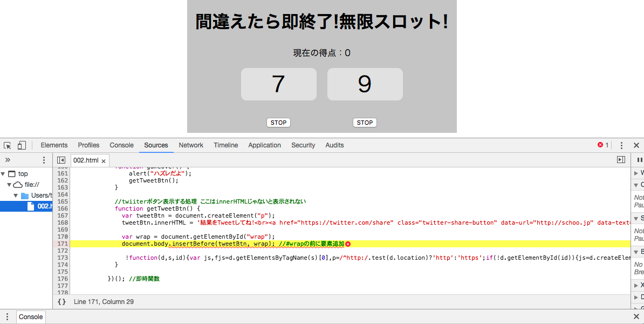This screenshot has width=644, height=324.
Task: Pause script execution button
Action: click(640, 160)
